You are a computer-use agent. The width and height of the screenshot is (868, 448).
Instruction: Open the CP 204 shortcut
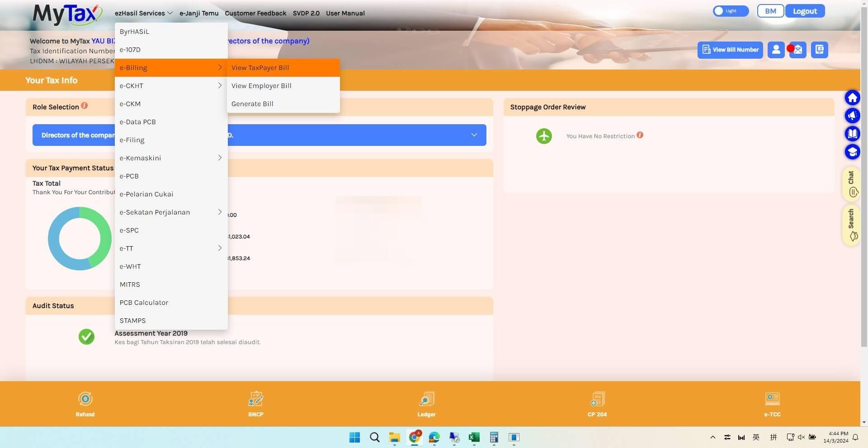click(x=597, y=404)
